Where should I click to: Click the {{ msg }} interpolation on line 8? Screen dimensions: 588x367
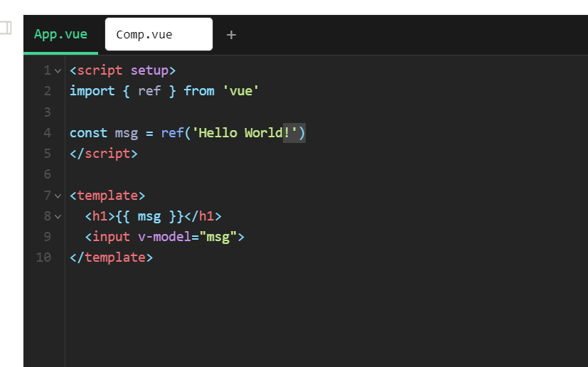coord(149,216)
